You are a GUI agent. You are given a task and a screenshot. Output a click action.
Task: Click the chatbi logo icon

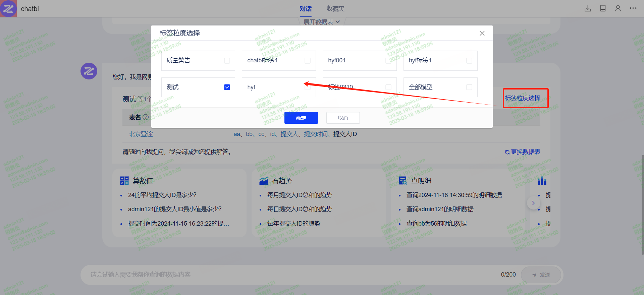(x=8, y=9)
